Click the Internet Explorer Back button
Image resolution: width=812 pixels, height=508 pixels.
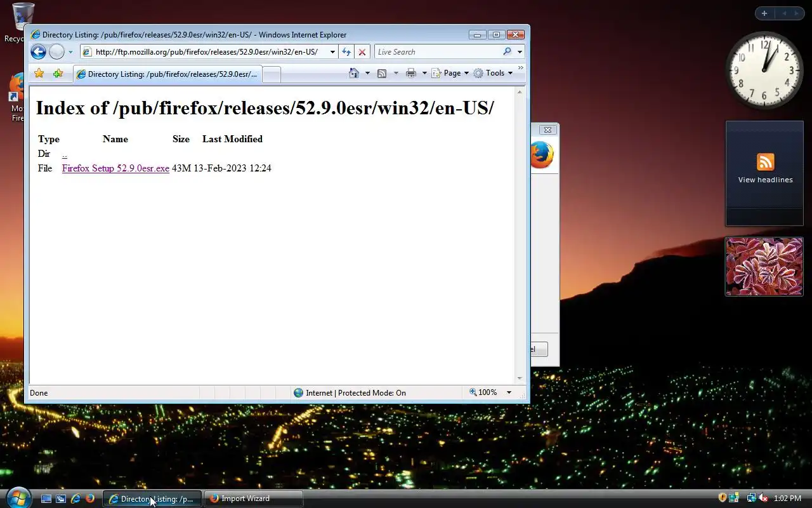(x=38, y=52)
